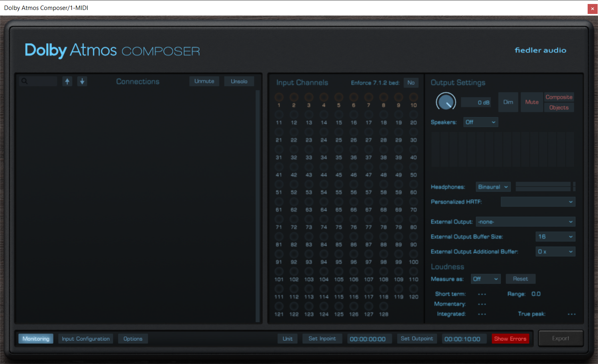
Task: Open the Speakers dropdown
Action: tap(481, 122)
